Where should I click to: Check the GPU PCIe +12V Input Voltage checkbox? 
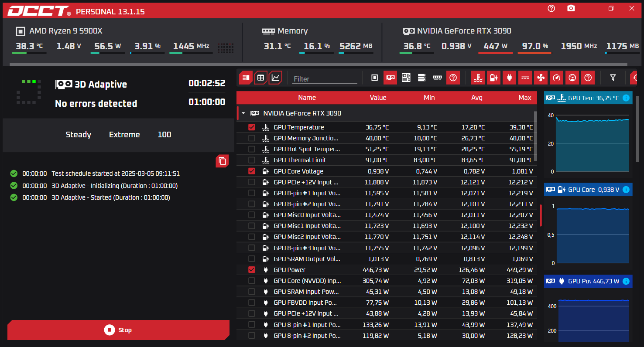click(251, 182)
